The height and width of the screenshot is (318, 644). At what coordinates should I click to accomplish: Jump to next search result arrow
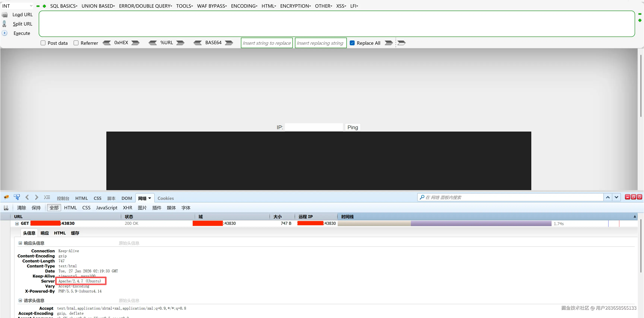(x=616, y=197)
